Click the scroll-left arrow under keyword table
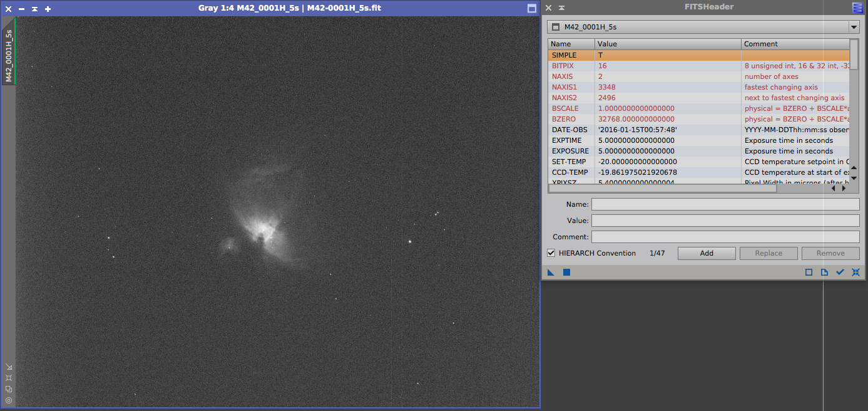Image resolution: width=868 pixels, height=411 pixels. [833, 188]
